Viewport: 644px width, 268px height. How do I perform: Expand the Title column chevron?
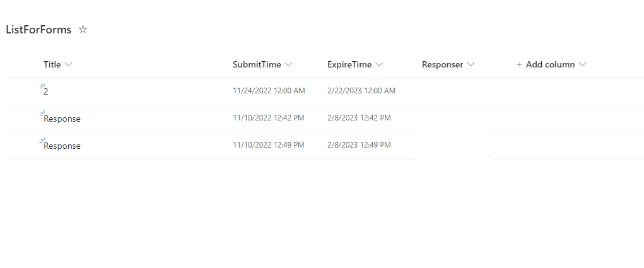point(69,64)
